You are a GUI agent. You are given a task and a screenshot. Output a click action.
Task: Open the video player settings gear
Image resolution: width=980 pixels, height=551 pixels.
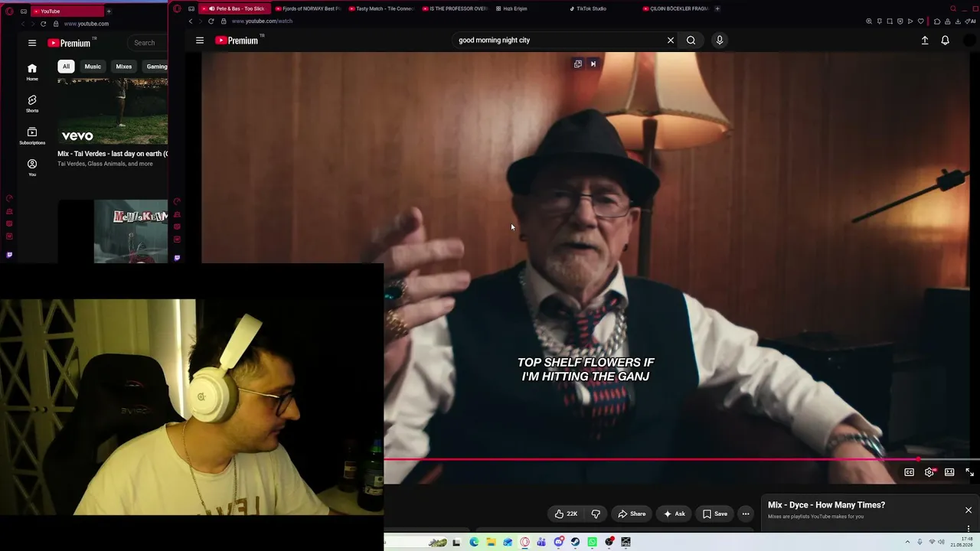929,472
